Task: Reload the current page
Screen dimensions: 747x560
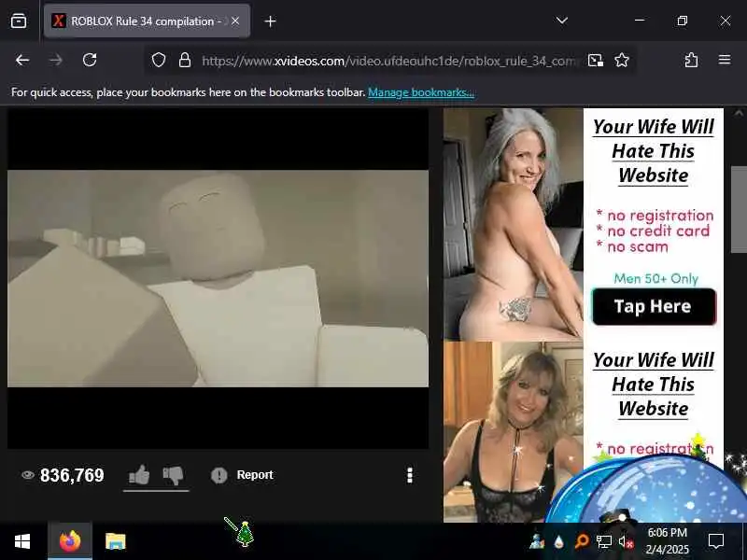Action: (90, 60)
